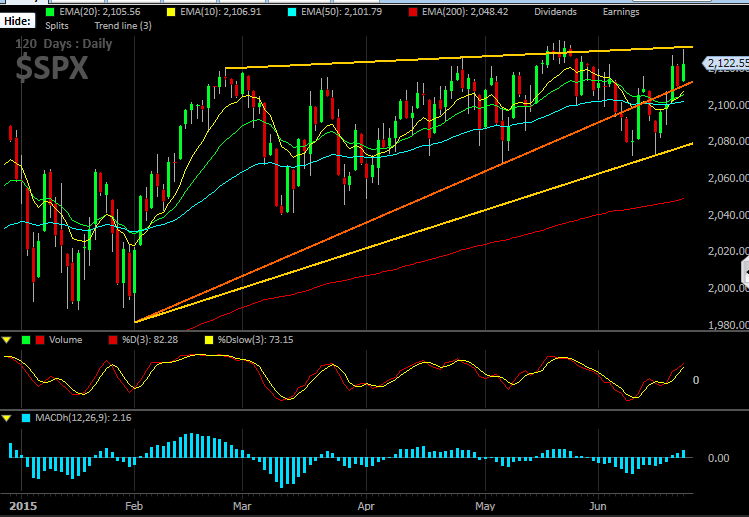Toggle the yellow EMA(10) color swatch
Image resolution: width=749 pixels, height=517 pixels.
coord(171,12)
